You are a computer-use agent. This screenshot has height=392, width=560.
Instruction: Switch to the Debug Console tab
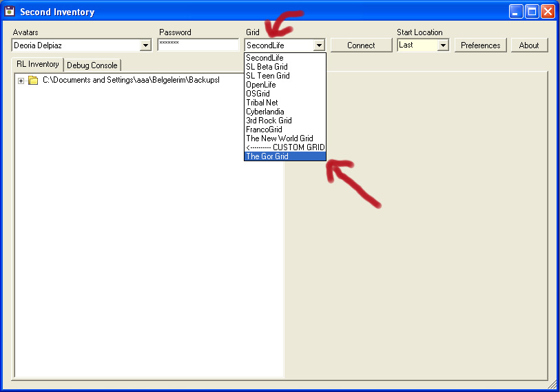[x=92, y=65]
